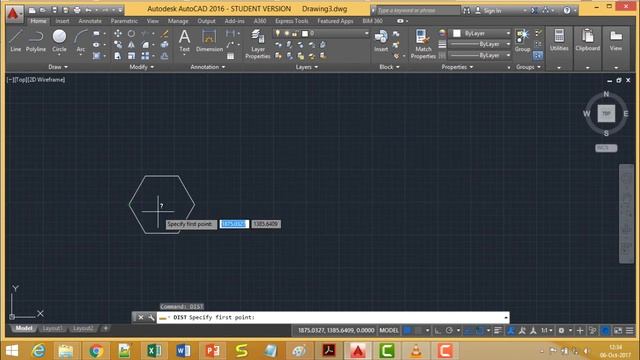This screenshot has height=360, width=640.
Task: Open the Parametric ribbon tab
Action: pyautogui.click(x=124, y=21)
